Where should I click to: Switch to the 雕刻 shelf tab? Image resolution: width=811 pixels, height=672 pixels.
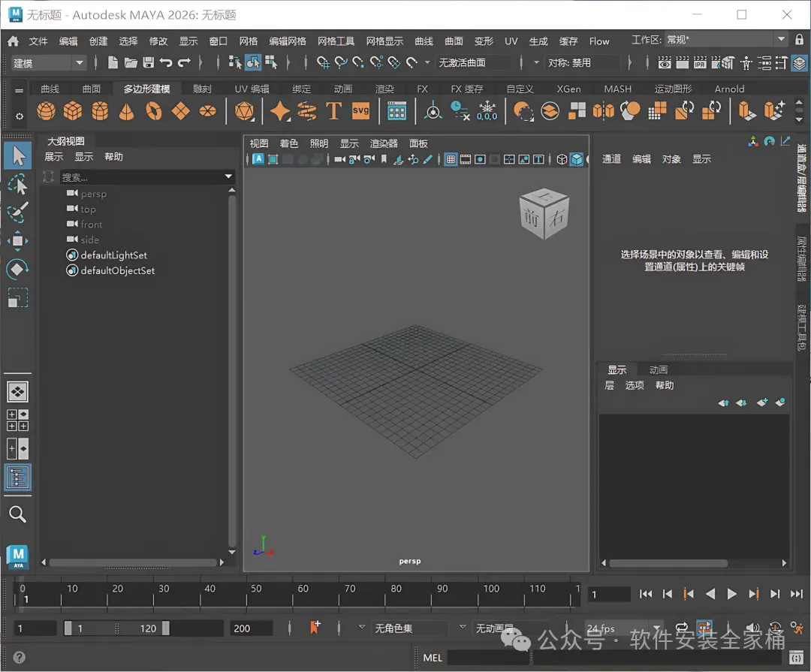202,89
